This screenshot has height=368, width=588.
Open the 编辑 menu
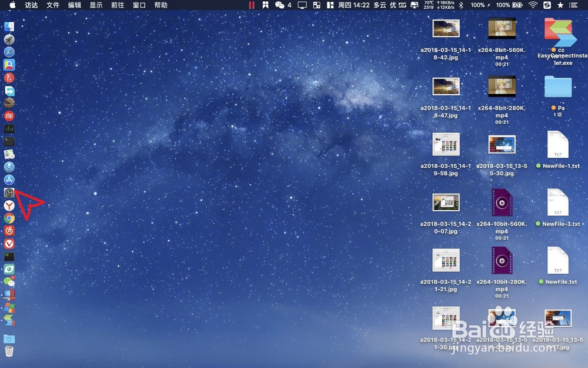coord(75,5)
